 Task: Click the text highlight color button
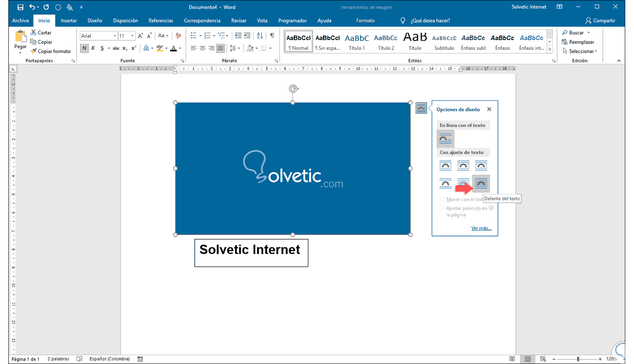pos(160,48)
